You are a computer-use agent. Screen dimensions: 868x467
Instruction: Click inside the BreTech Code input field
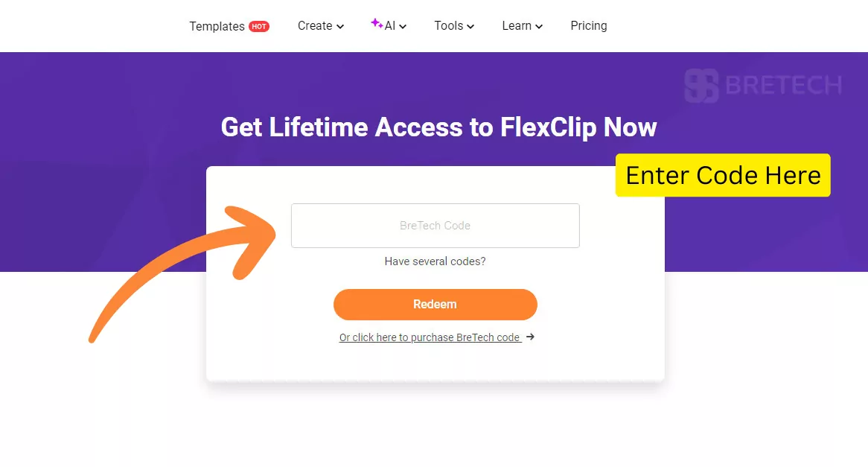(435, 226)
